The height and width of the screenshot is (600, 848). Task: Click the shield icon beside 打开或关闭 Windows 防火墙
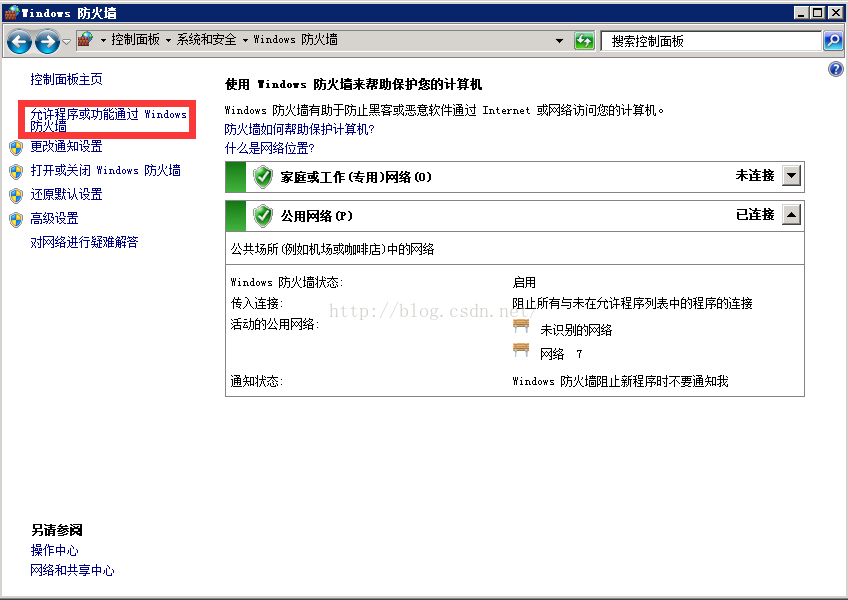click(x=16, y=171)
